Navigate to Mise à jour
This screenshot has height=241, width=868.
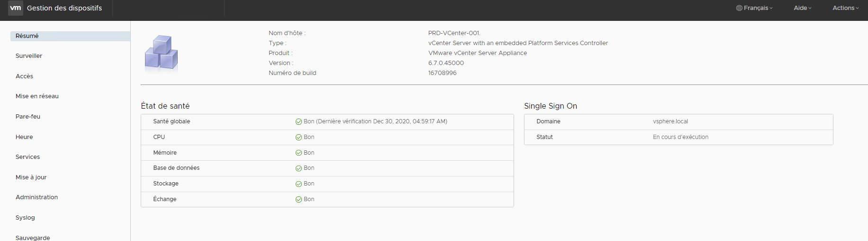point(31,177)
